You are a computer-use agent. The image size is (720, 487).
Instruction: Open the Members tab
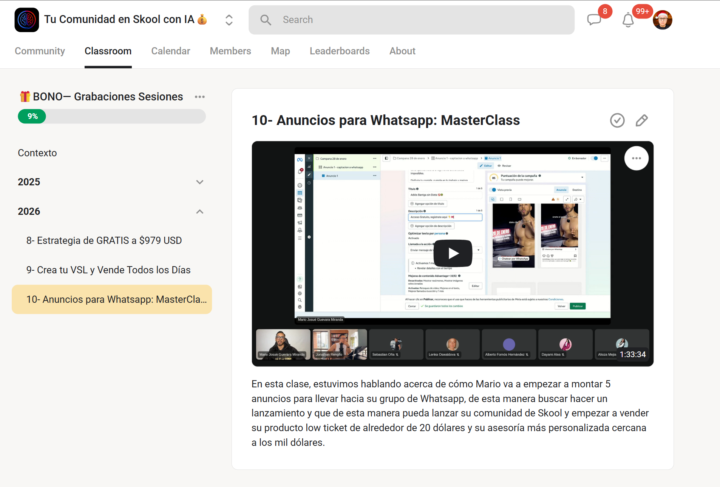click(231, 51)
